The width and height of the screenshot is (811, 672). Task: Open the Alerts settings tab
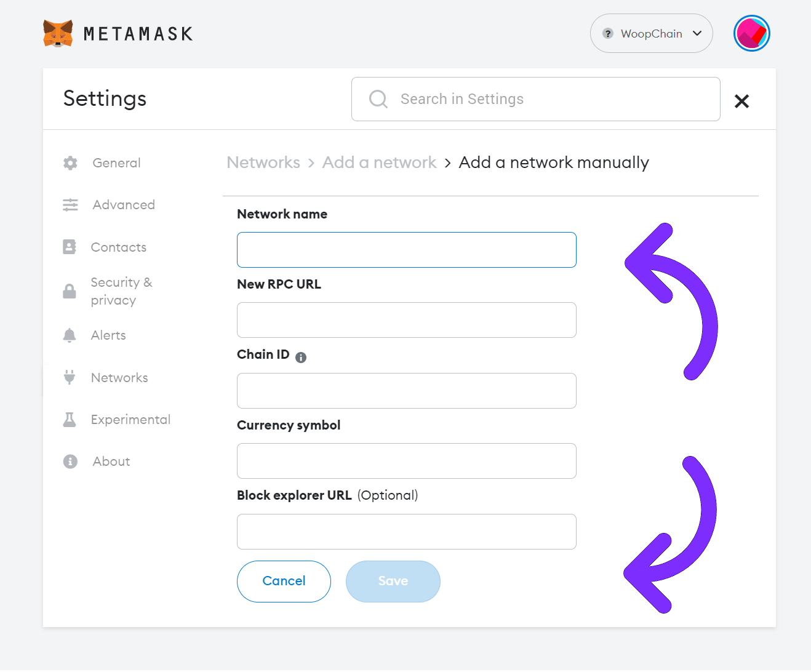tap(108, 335)
